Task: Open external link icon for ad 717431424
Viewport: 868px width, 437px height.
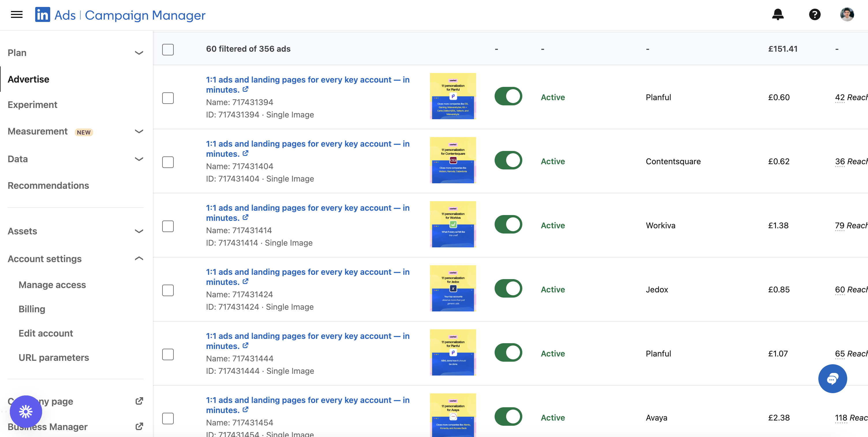Action: [245, 281]
